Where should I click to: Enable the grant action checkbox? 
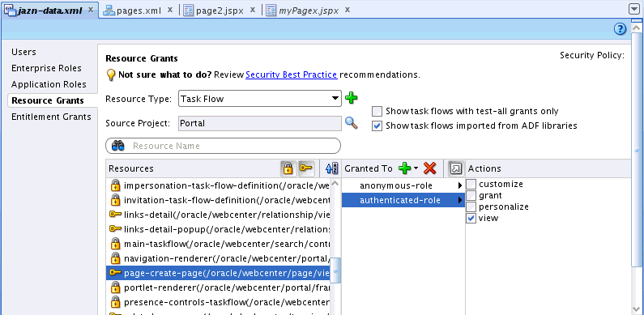click(x=471, y=195)
